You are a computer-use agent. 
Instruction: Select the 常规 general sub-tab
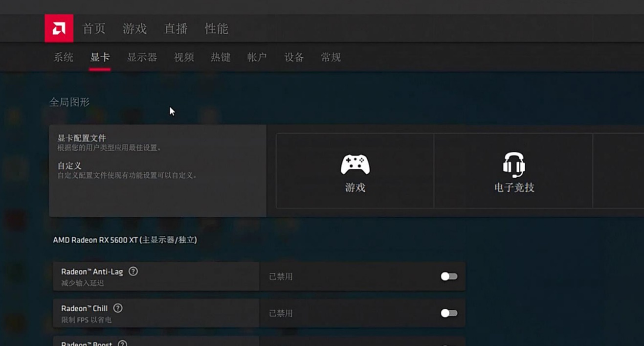click(x=331, y=57)
